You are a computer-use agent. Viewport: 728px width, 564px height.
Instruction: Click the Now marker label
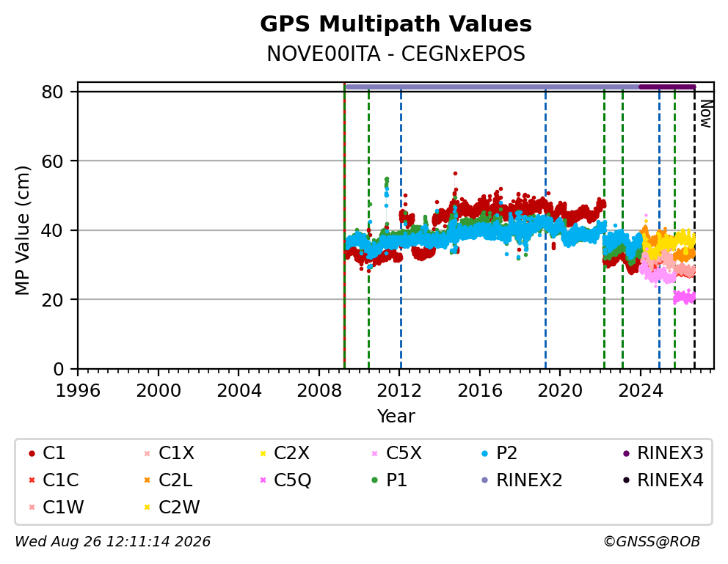pos(706,114)
